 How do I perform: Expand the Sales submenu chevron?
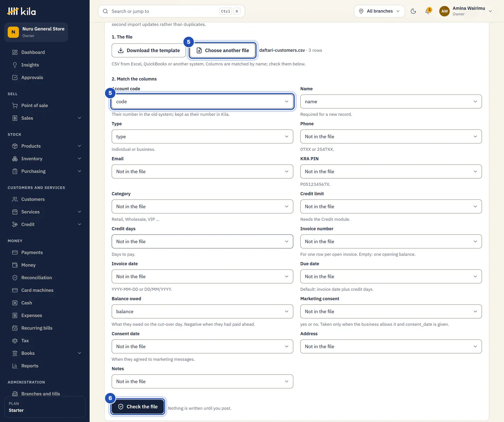[79, 118]
